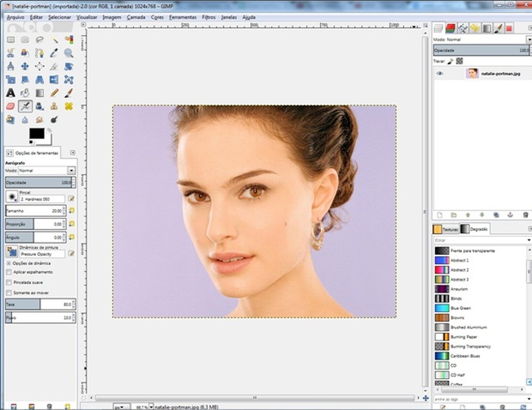Open the Pressure Opacity dynamics editor button
This screenshot has height=410, width=532.
pos(71,252)
